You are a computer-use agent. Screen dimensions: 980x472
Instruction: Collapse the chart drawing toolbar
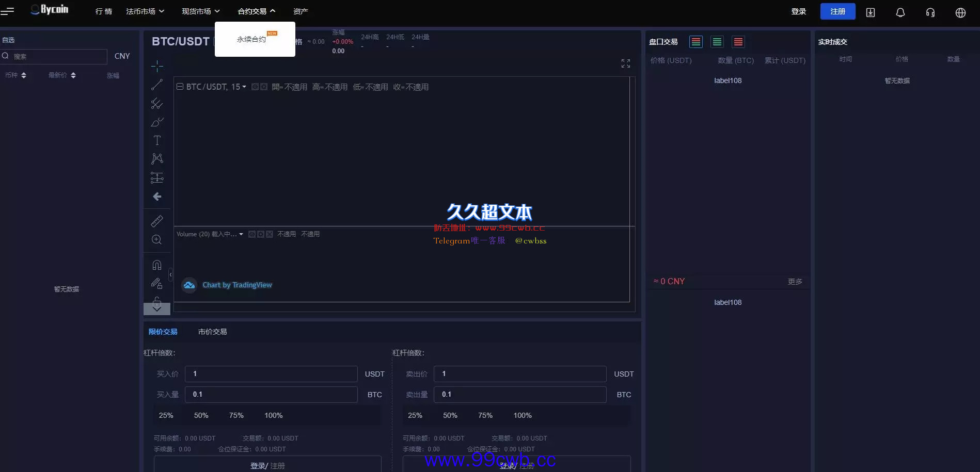[170, 274]
